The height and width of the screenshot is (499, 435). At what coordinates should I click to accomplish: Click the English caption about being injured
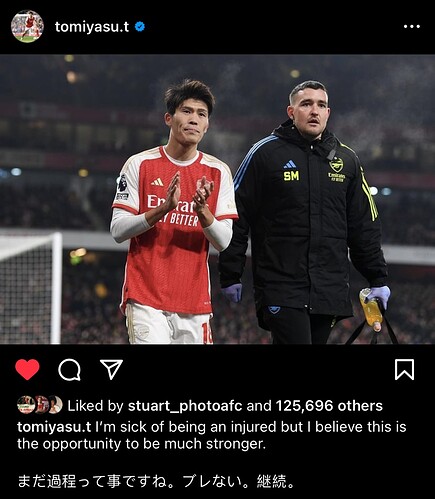tap(212, 436)
